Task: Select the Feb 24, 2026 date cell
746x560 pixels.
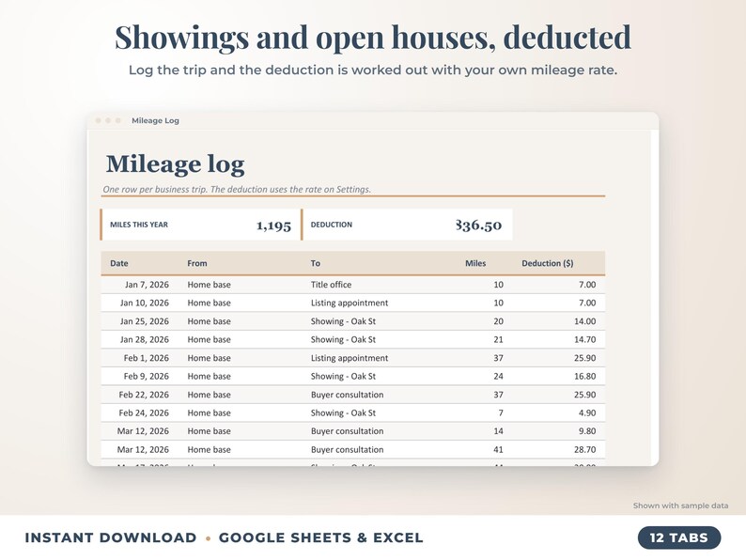Action: 144,413
